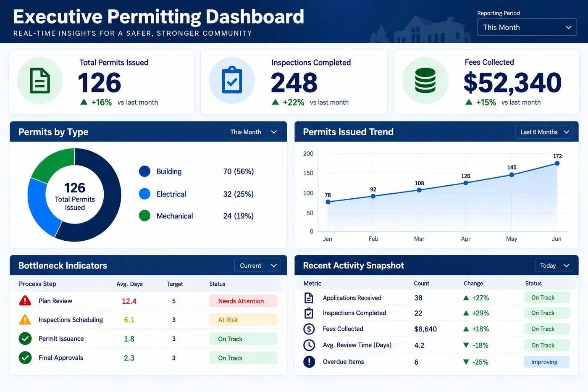The height and width of the screenshot is (392, 588).
Task: Click the On Track badge for Avg. Review Time
Action: pos(547,345)
